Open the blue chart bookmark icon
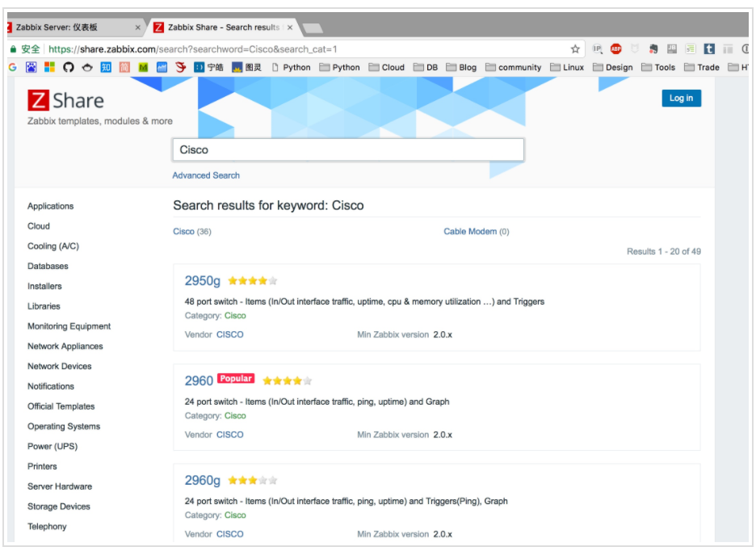 pyautogui.click(x=162, y=68)
